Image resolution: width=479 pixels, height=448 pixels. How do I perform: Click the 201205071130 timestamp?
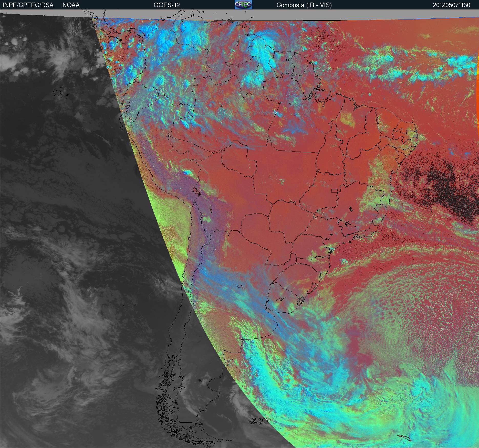tap(452, 5)
